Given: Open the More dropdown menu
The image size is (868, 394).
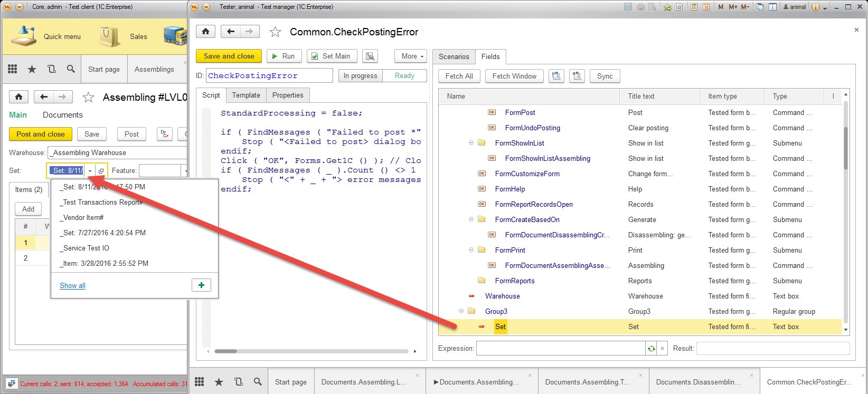Looking at the screenshot, I should click(x=411, y=56).
